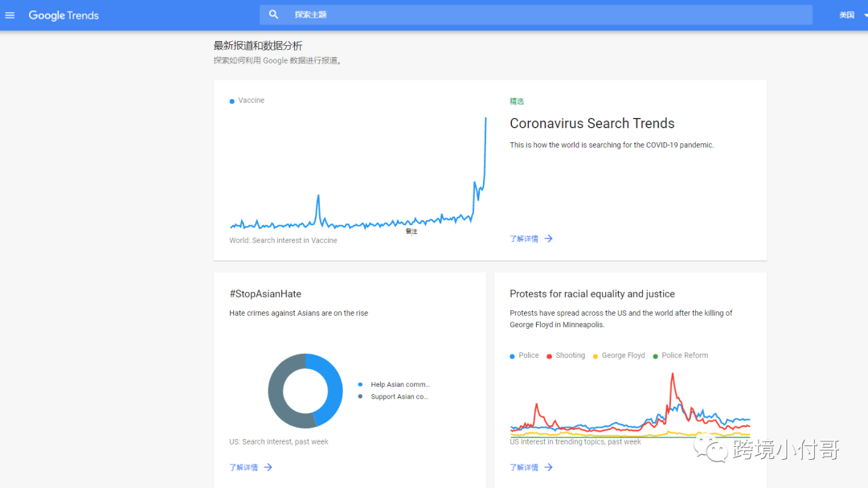Click the Google Trends logo

point(63,15)
